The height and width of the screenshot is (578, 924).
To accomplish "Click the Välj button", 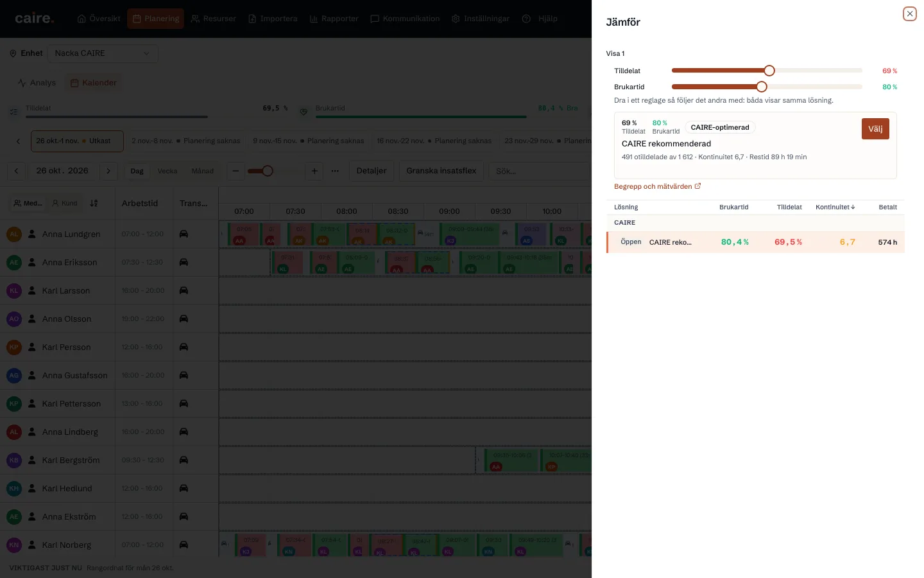I will tap(875, 128).
